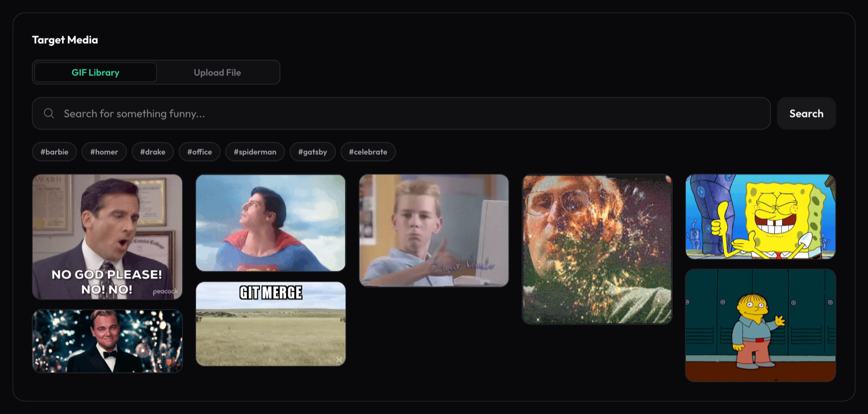Select the 'NO GOD PLEASE! NO! NO!' GIF
The width and height of the screenshot is (868, 414).
tap(107, 237)
